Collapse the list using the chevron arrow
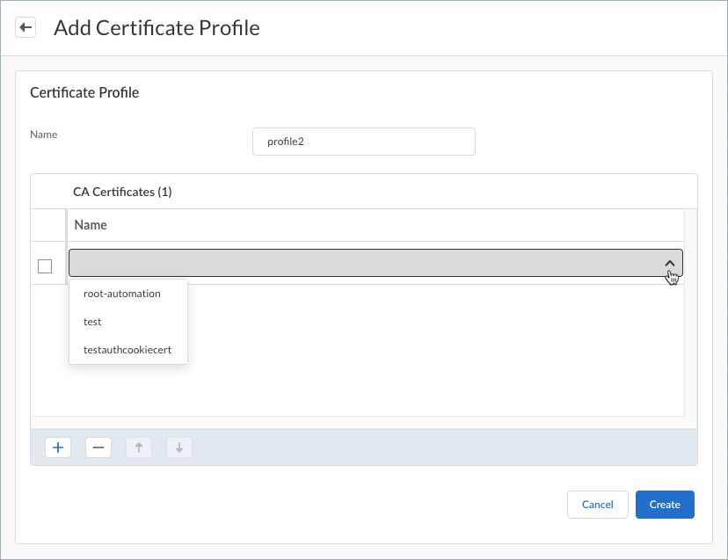The width and height of the screenshot is (728, 560). [669, 263]
